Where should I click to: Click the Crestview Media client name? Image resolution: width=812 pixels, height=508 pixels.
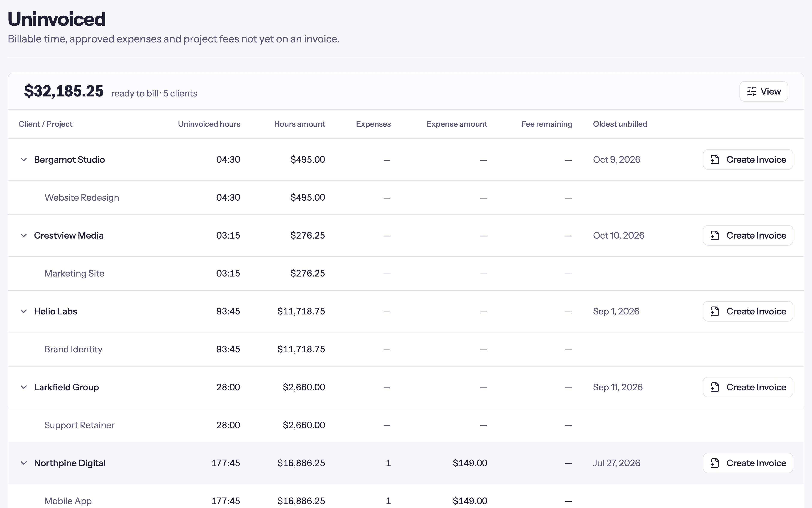tap(69, 236)
